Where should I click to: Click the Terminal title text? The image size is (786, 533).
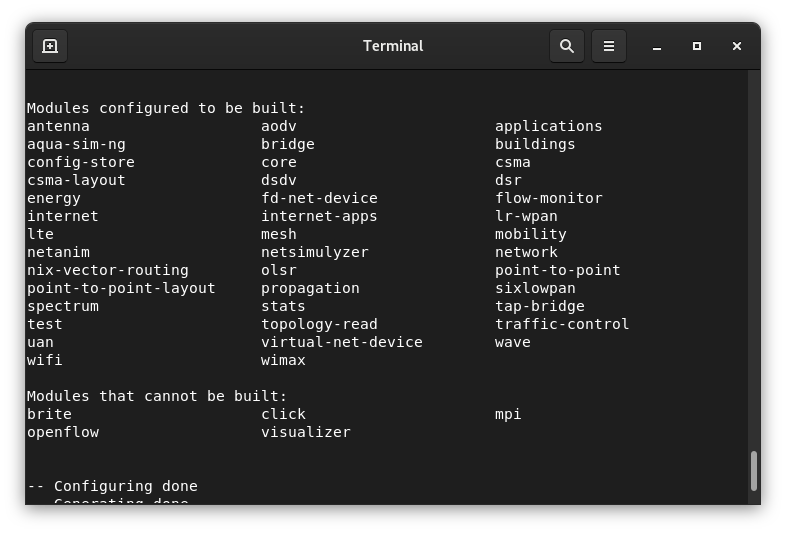pyautogui.click(x=393, y=46)
